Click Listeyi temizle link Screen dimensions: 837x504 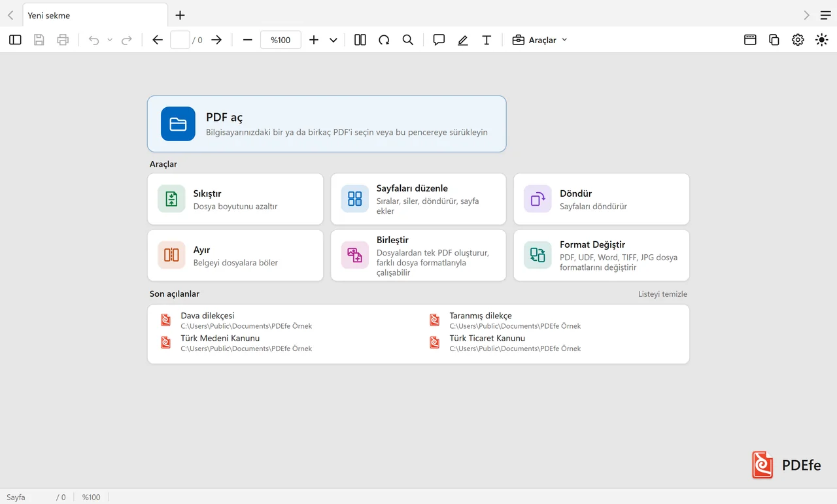(x=662, y=294)
